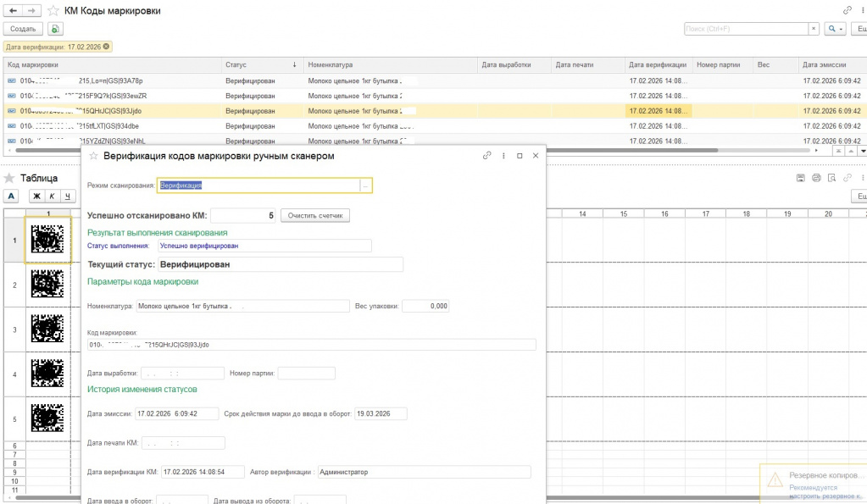Select the DataMatrix code in table row 3

(x=47, y=329)
